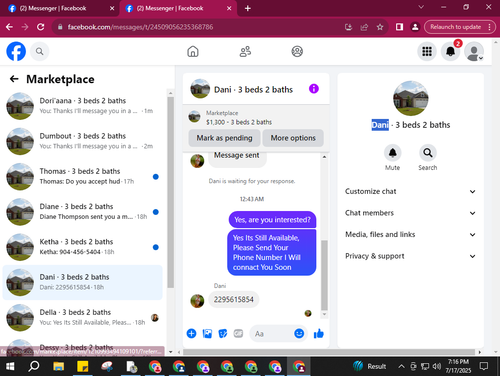Open Diane conversation
This screenshot has width=500, height=376.
[x=83, y=212]
